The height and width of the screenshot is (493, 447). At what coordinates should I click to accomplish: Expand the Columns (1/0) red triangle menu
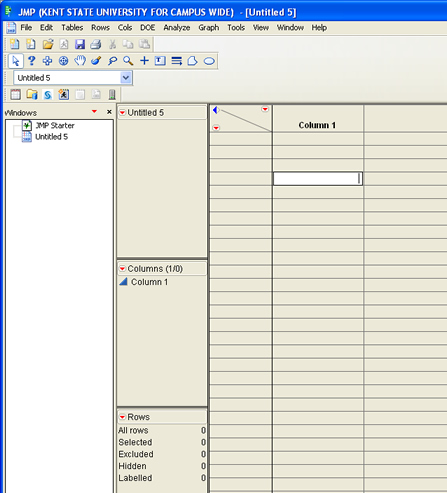point(122,269)
